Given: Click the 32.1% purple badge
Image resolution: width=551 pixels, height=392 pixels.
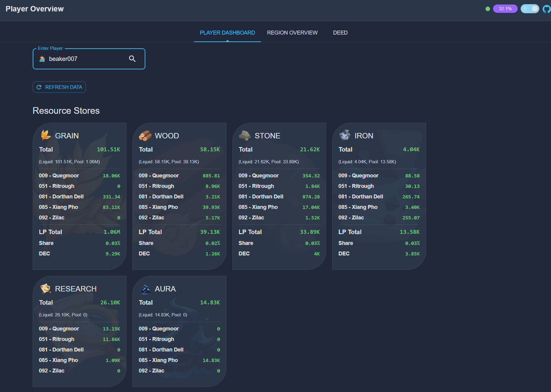Looking at the screenshot, I should click(505, 9).
